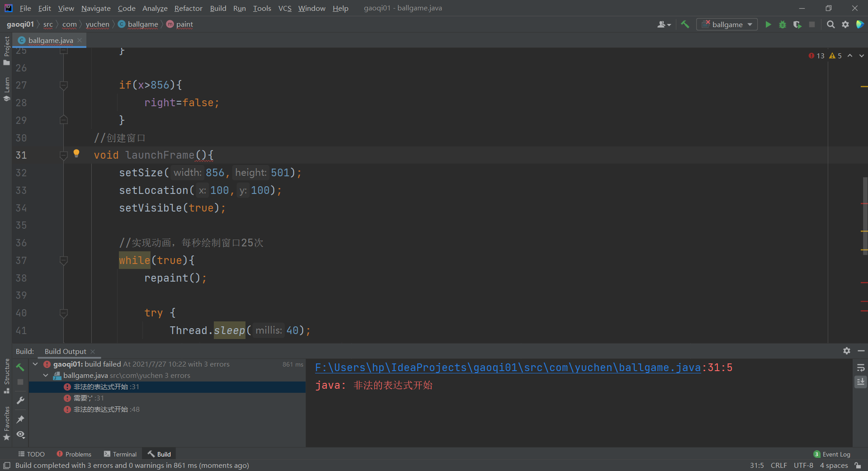Start debugging with the bug icon

coord(783,24)
